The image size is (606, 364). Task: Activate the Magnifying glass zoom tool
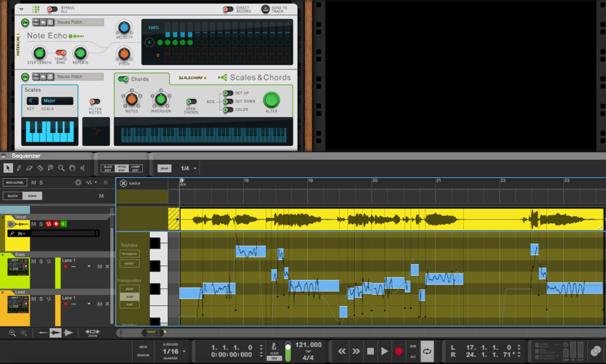[61, 168]
